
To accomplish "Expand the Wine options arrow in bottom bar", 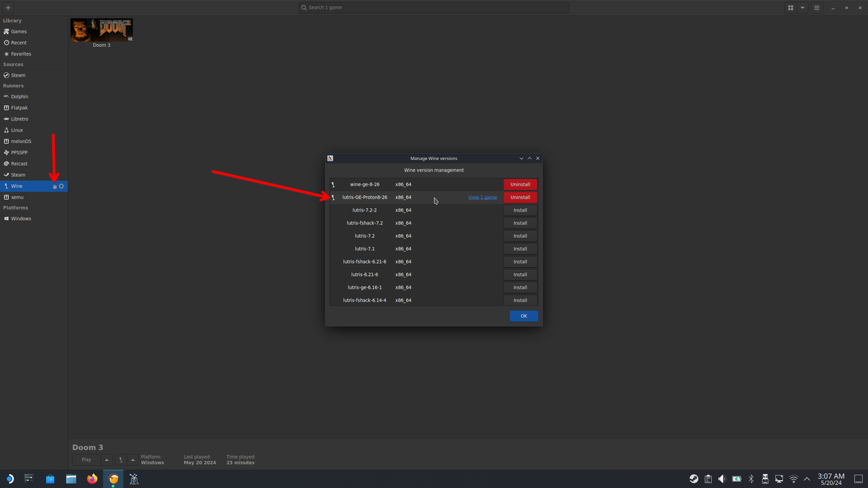I will (133, 460).
